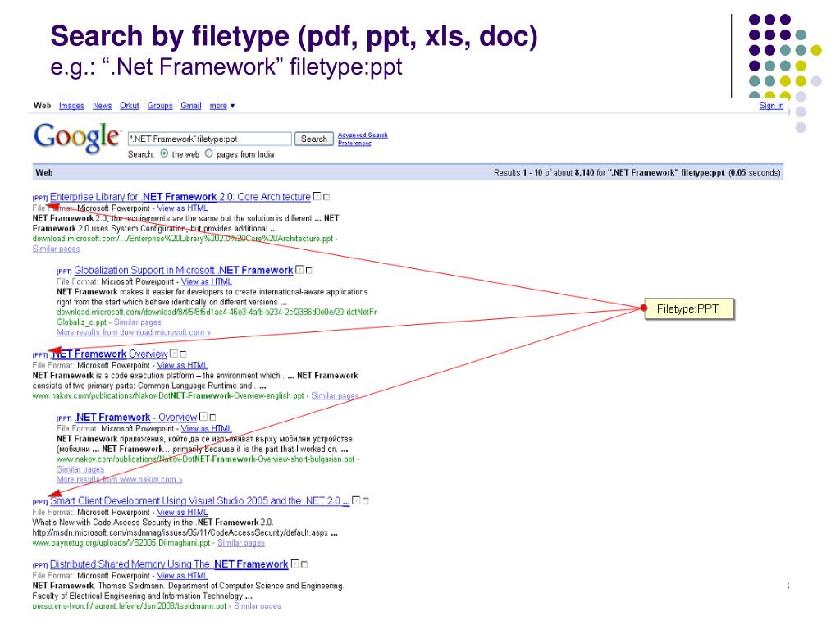This screenshot has height=630, width=840.
Task: Click 'View as HTML' for the Globalization Support result
Action: coord(206,281)
